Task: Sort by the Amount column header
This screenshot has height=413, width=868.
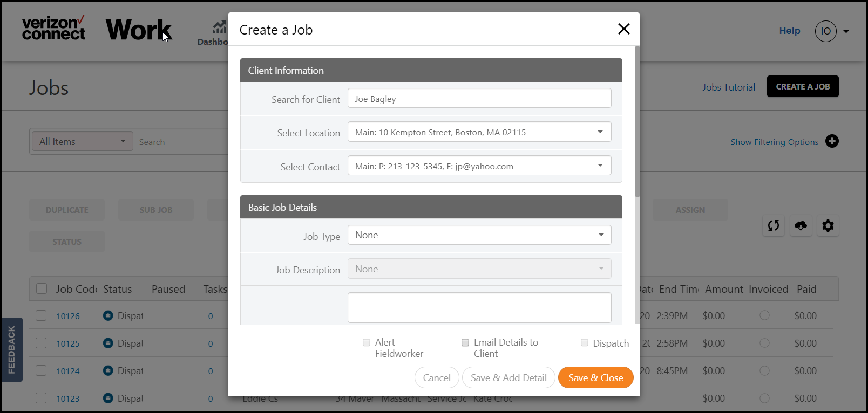Action: click(x=724, y=289)
